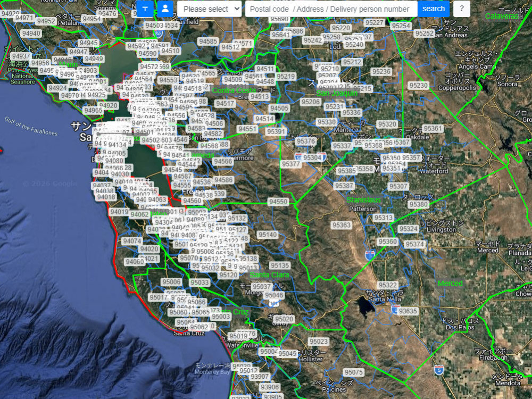Click the green Calaveras county label
Screen dimensions: 532x399
coord(502,16)
